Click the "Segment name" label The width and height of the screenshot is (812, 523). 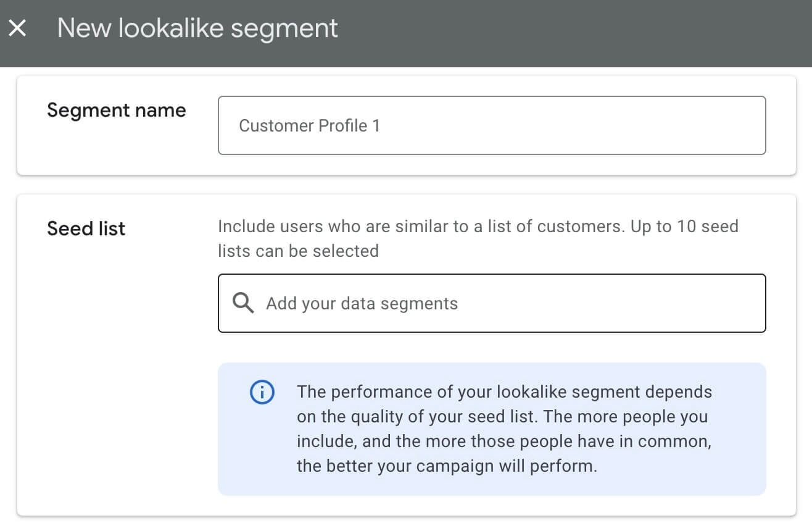pos(116,111)
